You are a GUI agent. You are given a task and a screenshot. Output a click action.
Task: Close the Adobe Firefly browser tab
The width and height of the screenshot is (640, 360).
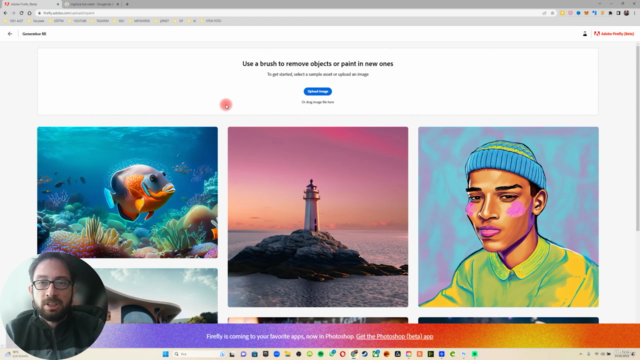[58, 4]
